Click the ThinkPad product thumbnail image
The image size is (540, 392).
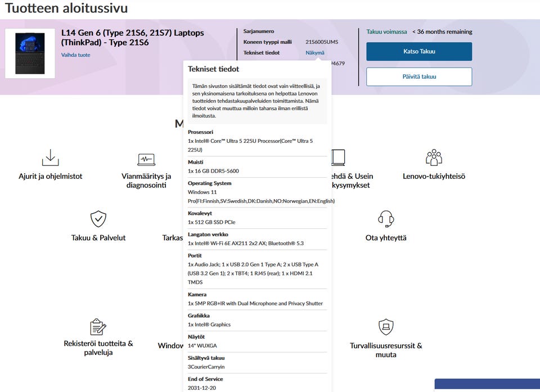(x=30, y=53)
